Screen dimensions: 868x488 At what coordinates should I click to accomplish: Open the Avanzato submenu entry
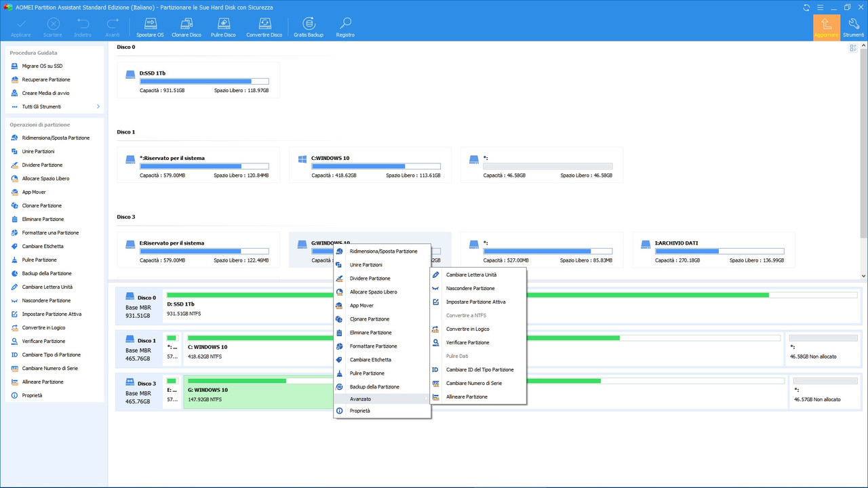tap(382, 399)
